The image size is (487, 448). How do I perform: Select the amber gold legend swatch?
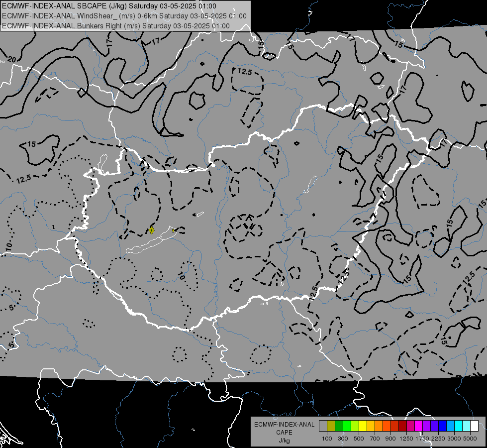click(x=371, y=426)
